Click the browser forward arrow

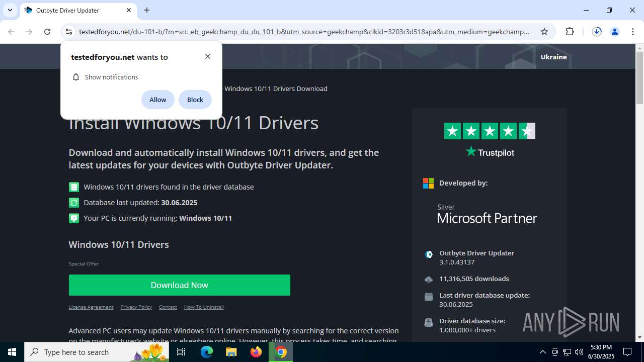(x=29, y=32)
